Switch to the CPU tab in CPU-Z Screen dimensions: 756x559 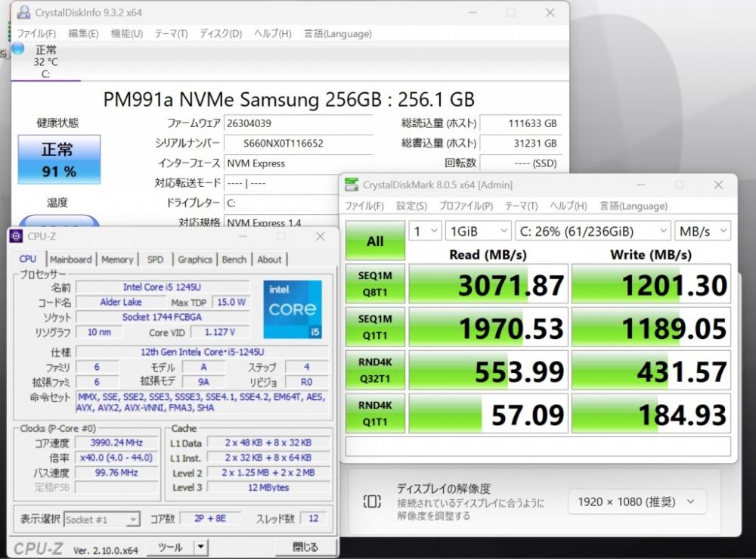tap(28, 259)
